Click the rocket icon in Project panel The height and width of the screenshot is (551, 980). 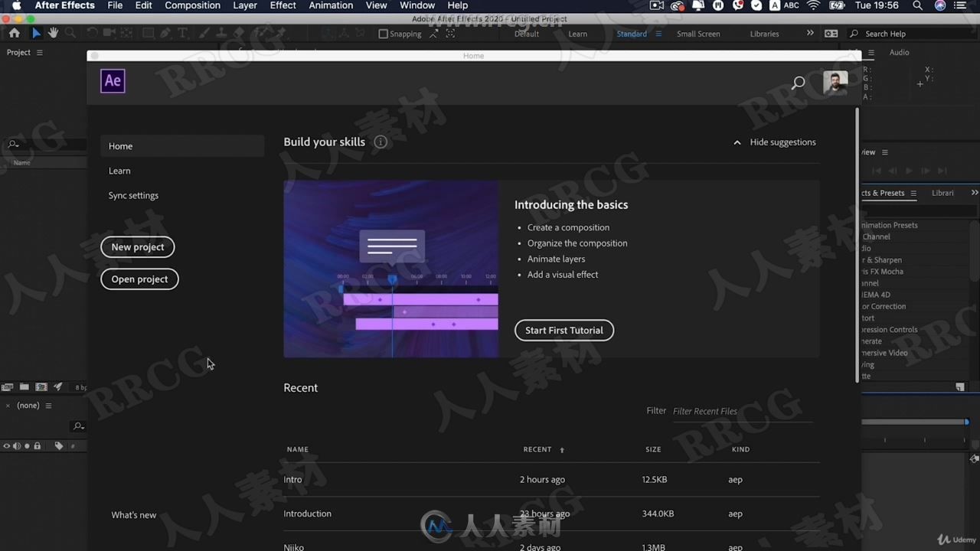click(58, 387)
